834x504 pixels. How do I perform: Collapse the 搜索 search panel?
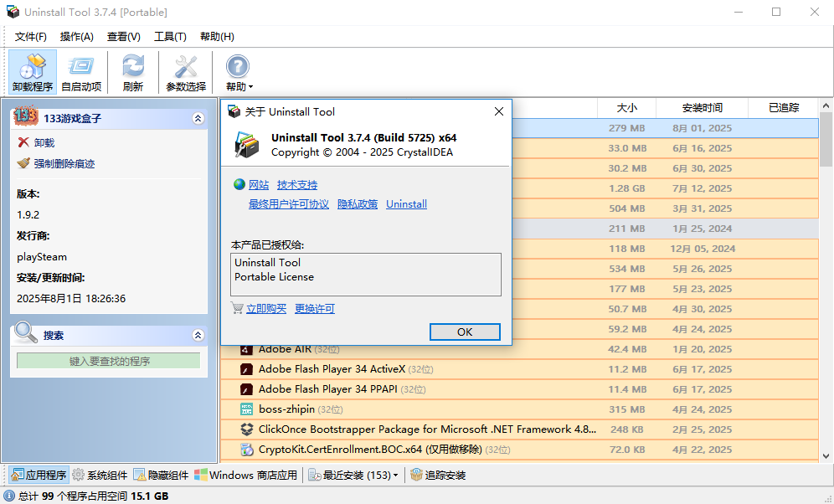pyautogui.click(x=198, y=334)
